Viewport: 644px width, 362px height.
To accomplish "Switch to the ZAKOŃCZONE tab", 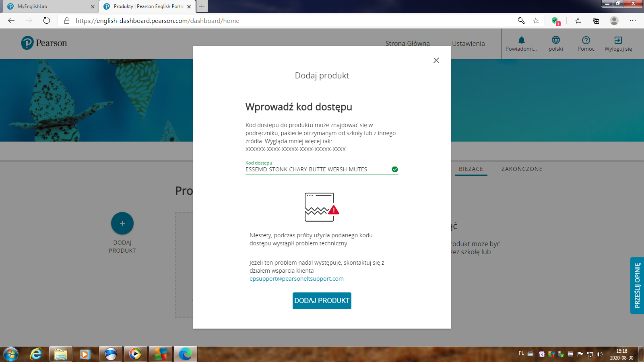I will pyautogui.click(x=522, y=169).
